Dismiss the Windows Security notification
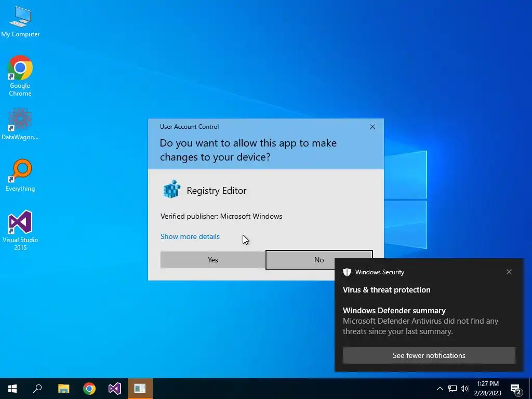 pos(509,272)
